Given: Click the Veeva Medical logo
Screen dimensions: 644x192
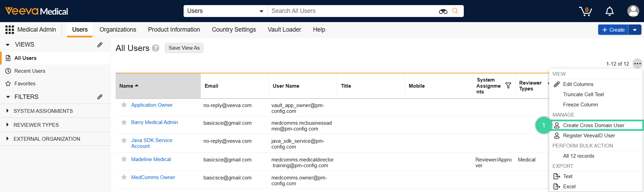Looking at the screenshot, I should [x=36, y=11].
